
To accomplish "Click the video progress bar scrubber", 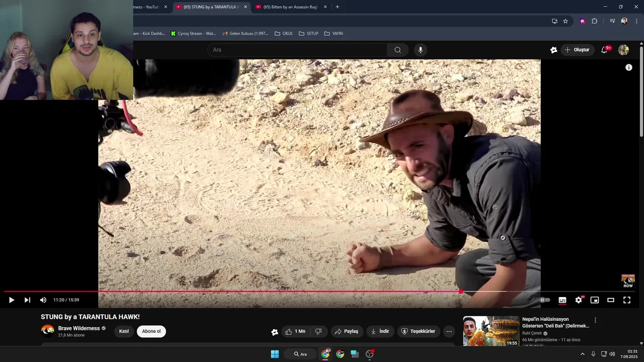I will pos(461,292).
